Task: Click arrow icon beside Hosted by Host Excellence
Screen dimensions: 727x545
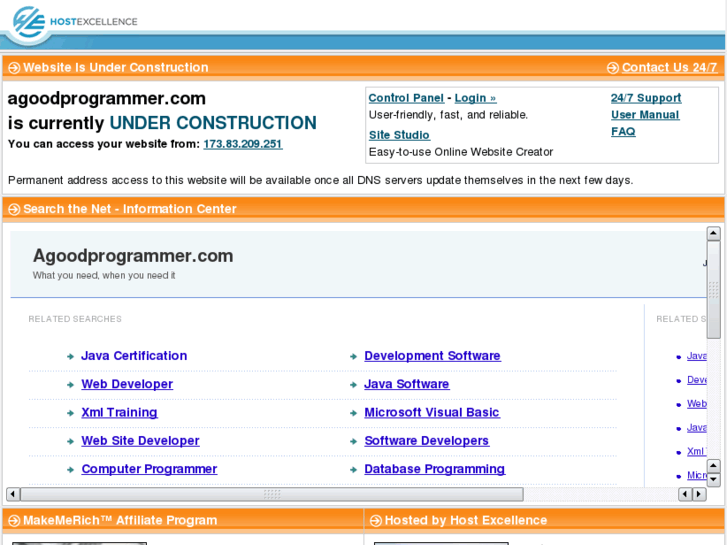Action: coord(376,520)
